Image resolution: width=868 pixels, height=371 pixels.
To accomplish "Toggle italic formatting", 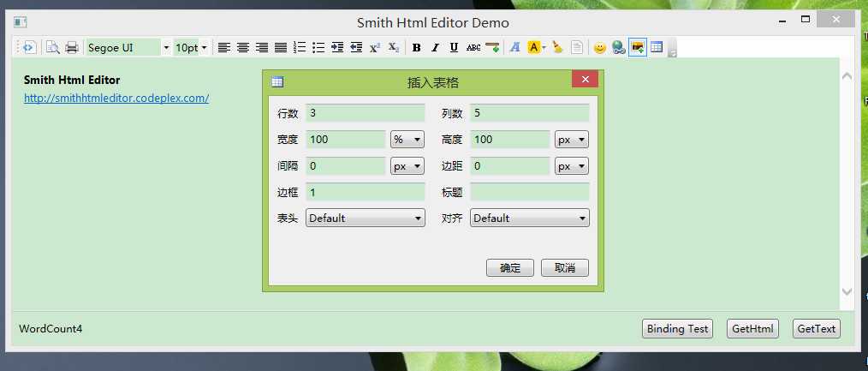I will tap(435, 48).
